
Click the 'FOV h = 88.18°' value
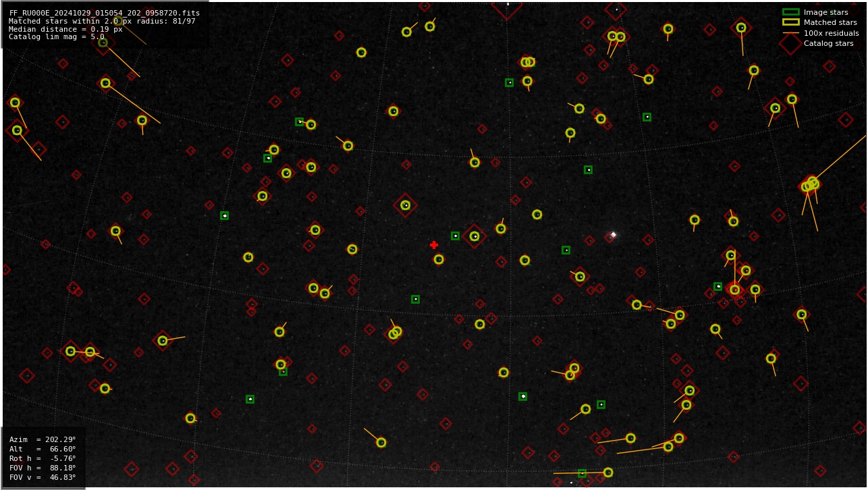click(x=43, y=468)
